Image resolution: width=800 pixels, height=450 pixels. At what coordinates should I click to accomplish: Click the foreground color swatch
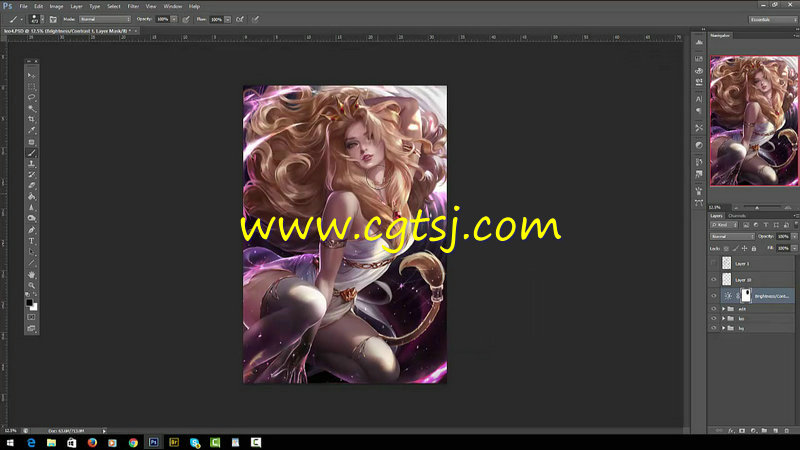pyautogui.click(x=30, y=303)
